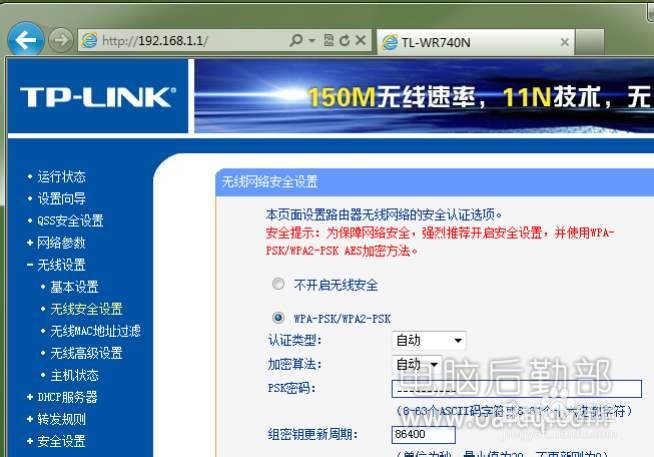Open 主机状态 page
Viewport: 654px width, 457px height.
click(74, 375)
